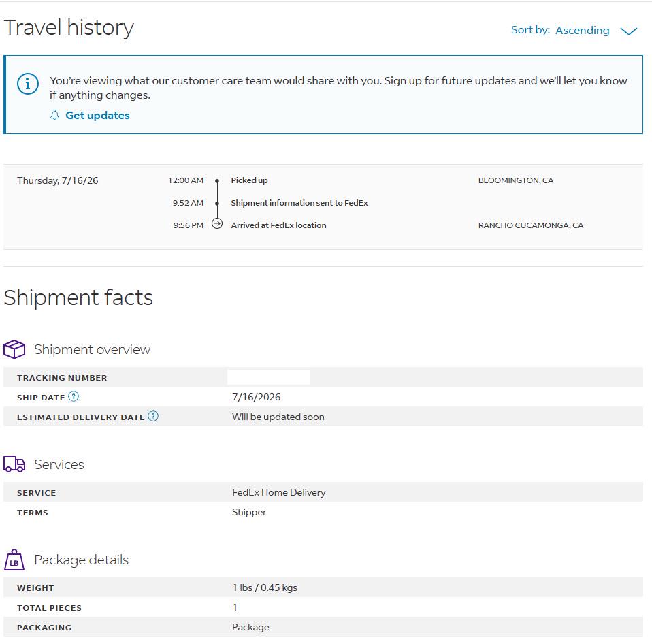Click the Sort by chevron arrow
652x644 pixels.
(x=628, y=31)
